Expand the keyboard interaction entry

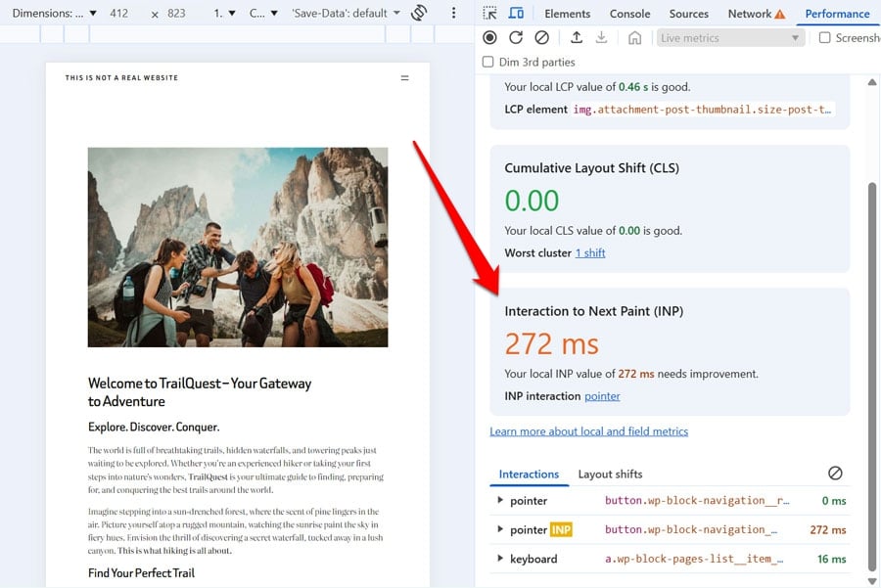pos(499,559)
